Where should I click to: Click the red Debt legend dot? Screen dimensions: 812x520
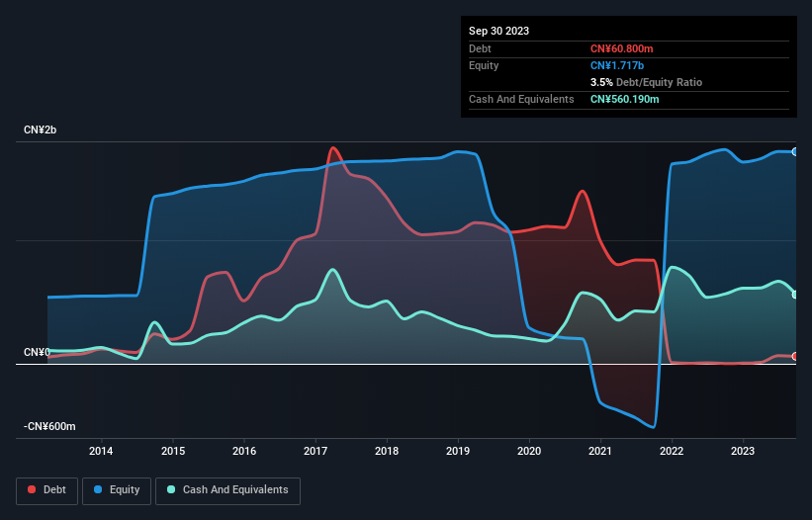pyautogui.click(x=32, y=489)
